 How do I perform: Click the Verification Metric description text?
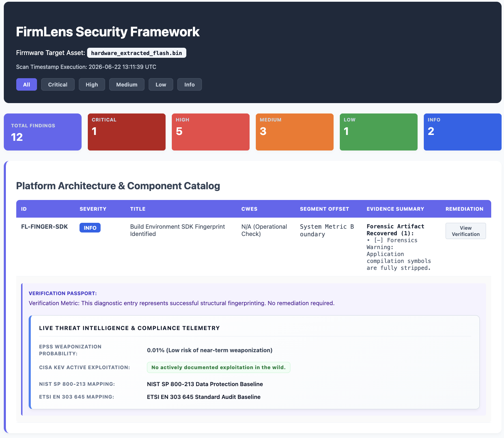click(181, 303)
